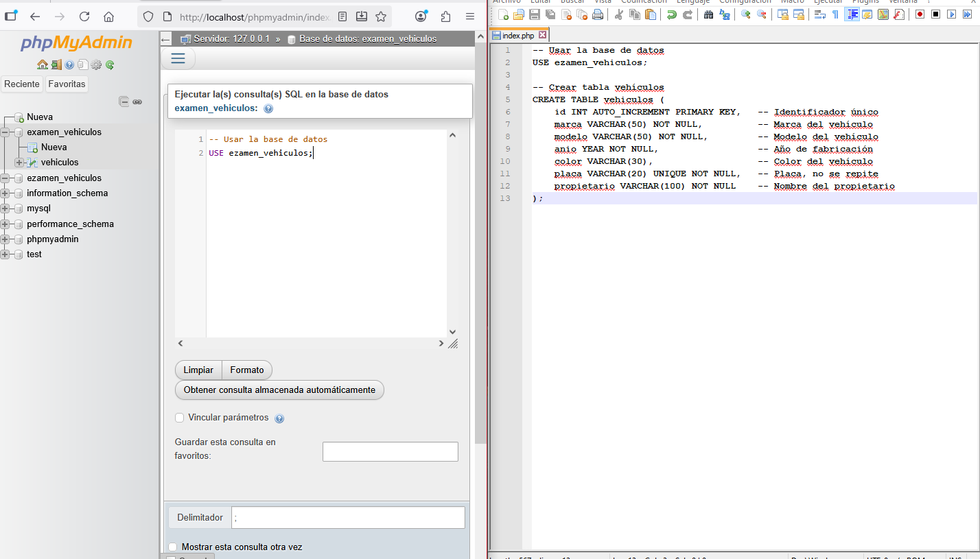Open phpMyAdmin navigation settings gear icon

coord(96,64)
